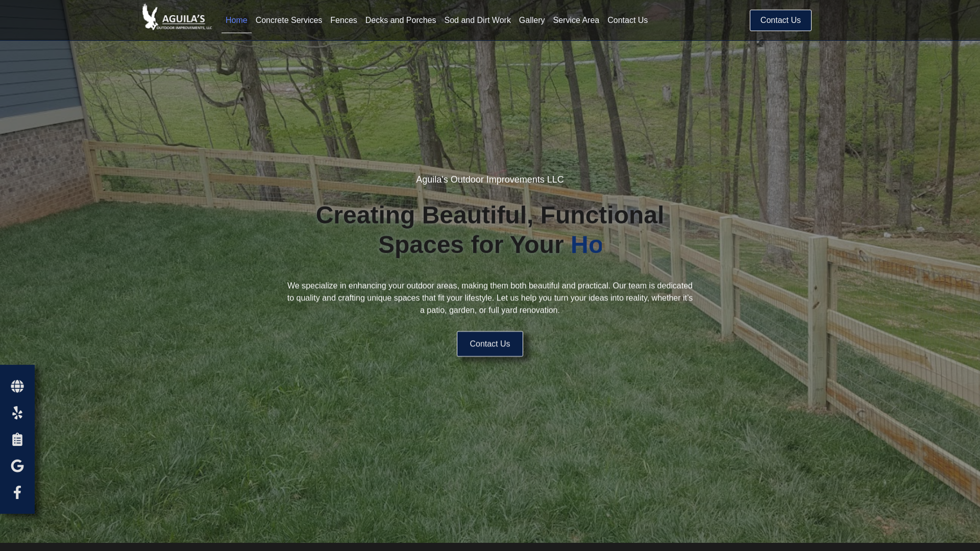The width and height of the screenshot is (980, 551).
Task: Open the Google icon in the social sidebar
Action: [17, 466]
